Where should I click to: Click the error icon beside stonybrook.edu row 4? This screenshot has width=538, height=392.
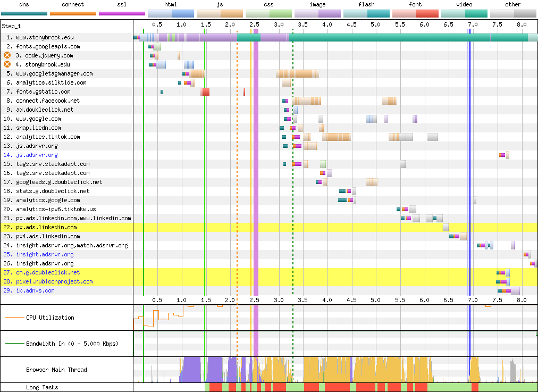(x=7, y=64)
